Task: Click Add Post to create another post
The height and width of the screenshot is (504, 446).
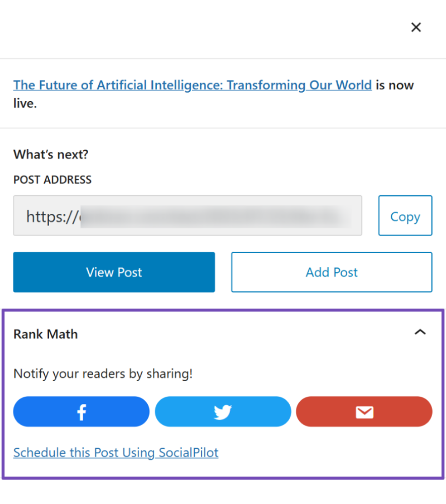Action: (331, 272)
